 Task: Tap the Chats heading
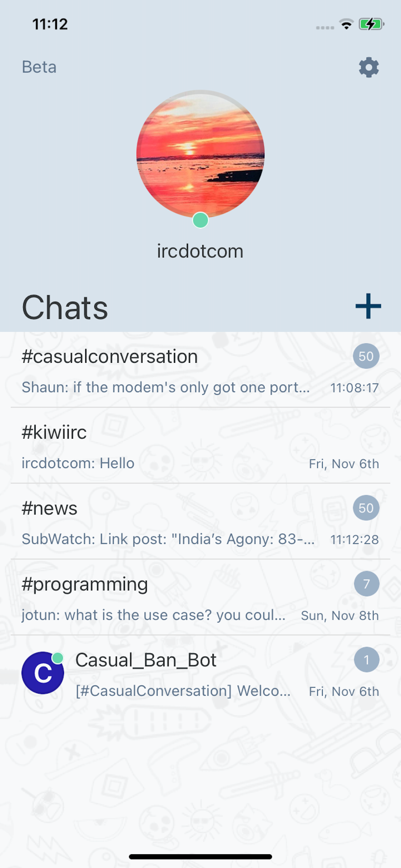[65, 307]
